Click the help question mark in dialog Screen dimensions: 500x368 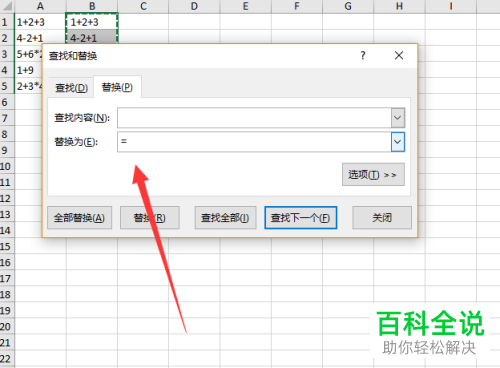pyautogui.click(x=363, y=55)
